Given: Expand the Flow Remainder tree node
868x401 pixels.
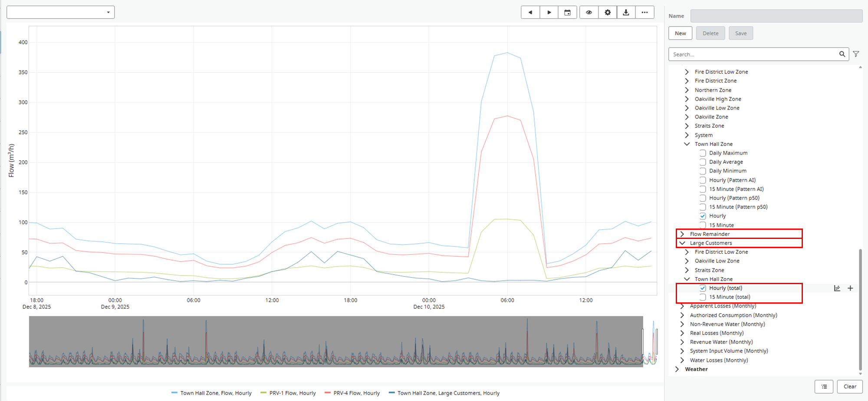Looking at the screenshot, I should point(682,234).
